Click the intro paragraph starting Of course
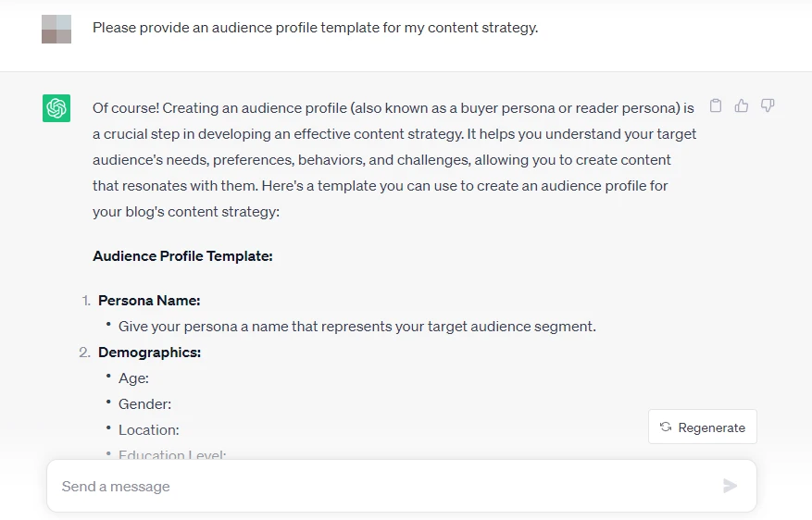 pos(394,160)
